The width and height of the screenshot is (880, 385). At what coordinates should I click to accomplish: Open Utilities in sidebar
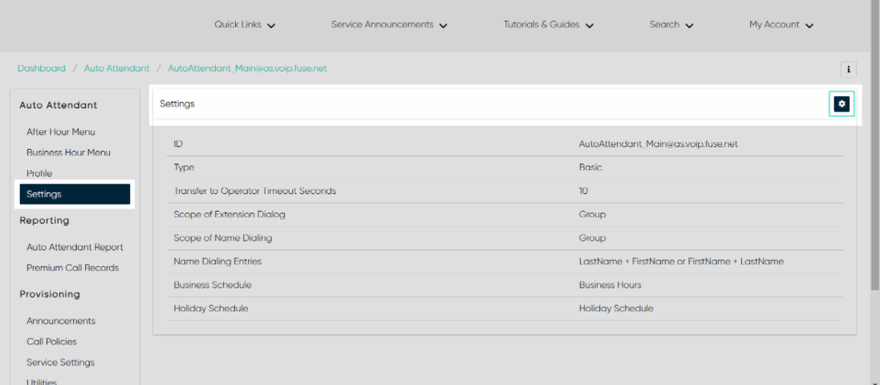pyautogui.click(x=42, y=382)
